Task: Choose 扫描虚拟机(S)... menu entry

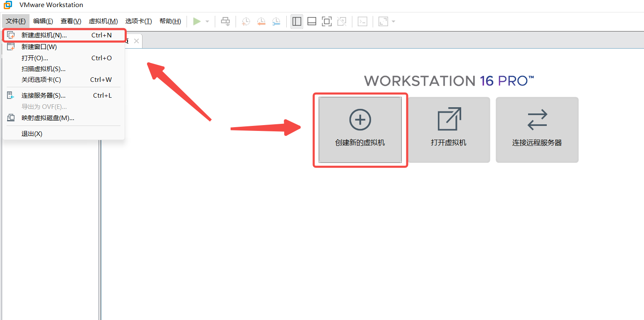Action: pyautogui.click(x=64, y=69)
